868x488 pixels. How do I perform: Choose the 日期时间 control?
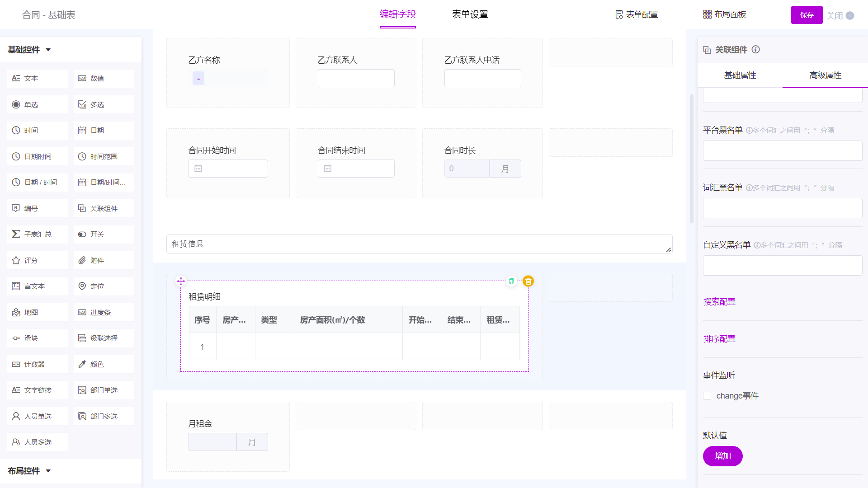(x=38, y=156)
